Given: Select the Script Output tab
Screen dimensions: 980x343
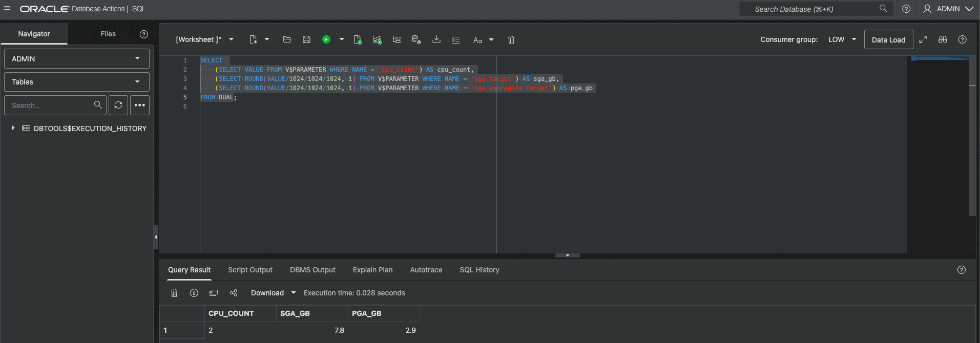Looking at the screenshot, I should pos(250,270).
